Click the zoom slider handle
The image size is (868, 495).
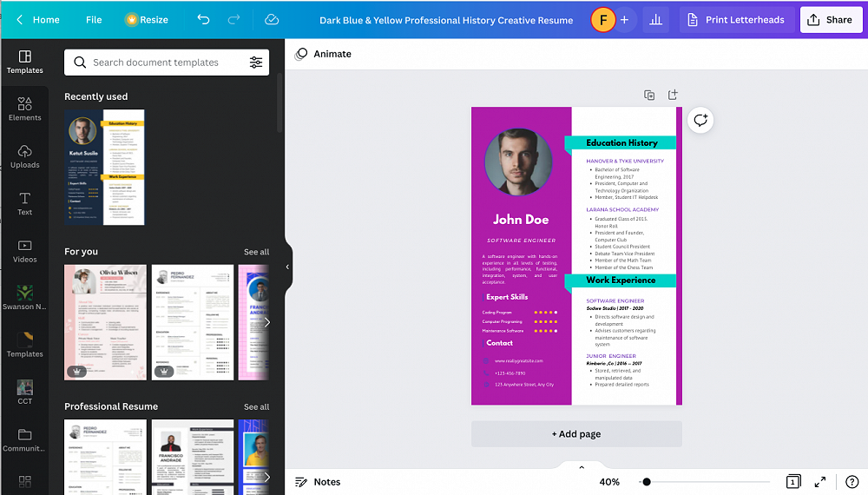(x=646, y=482)
